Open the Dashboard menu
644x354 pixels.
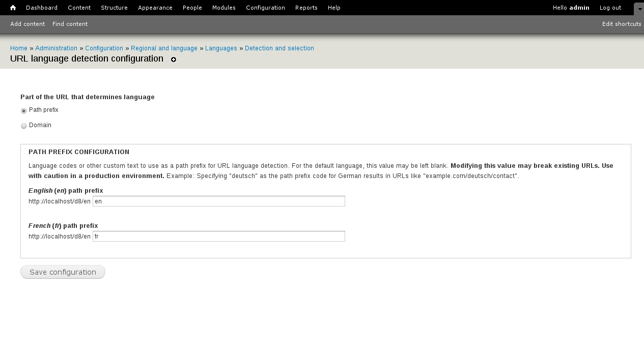(42, 8)
